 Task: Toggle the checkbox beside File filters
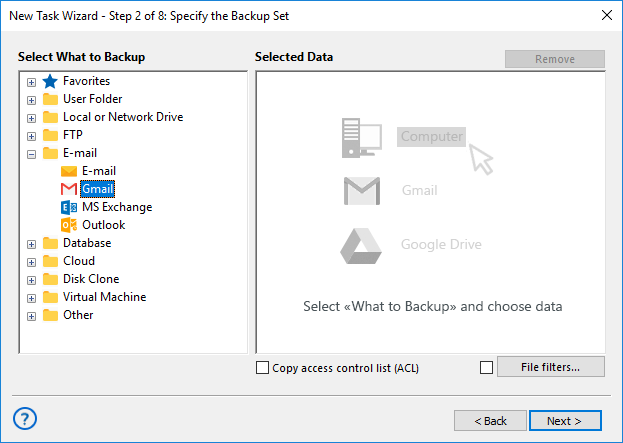[x=486, y=368]
